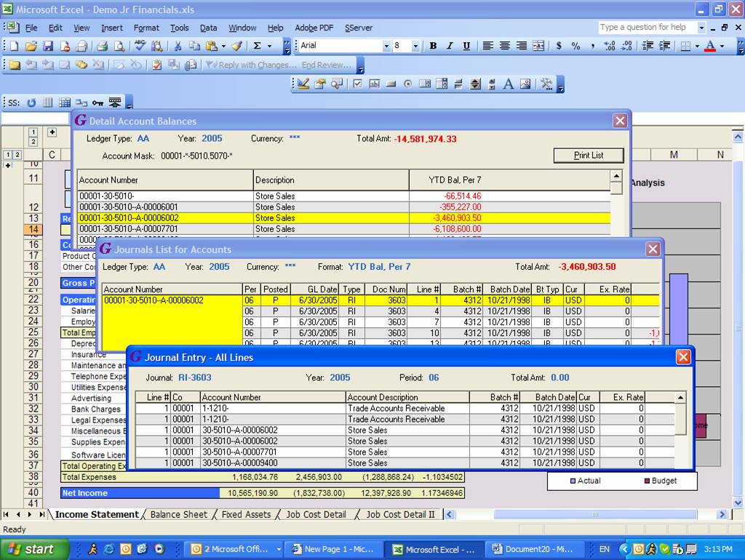Screen dimensions: 745x560
Task: Open Print Preview with magnifier page icon
Action: pos(119,46)
